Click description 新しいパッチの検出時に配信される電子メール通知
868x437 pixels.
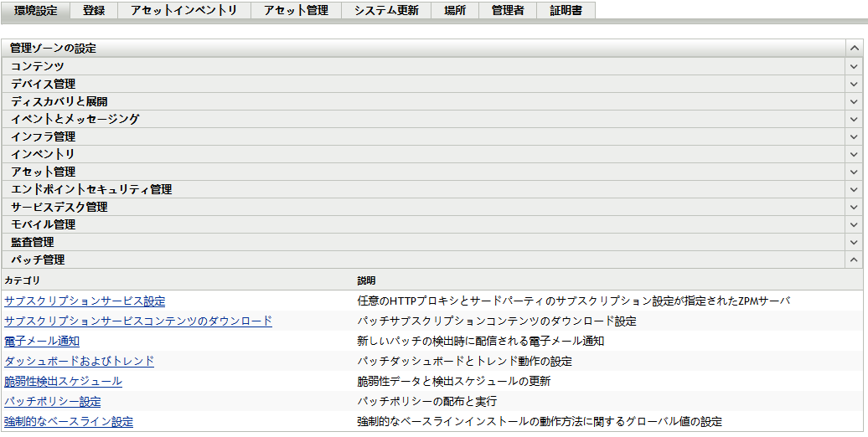point(481,342)
